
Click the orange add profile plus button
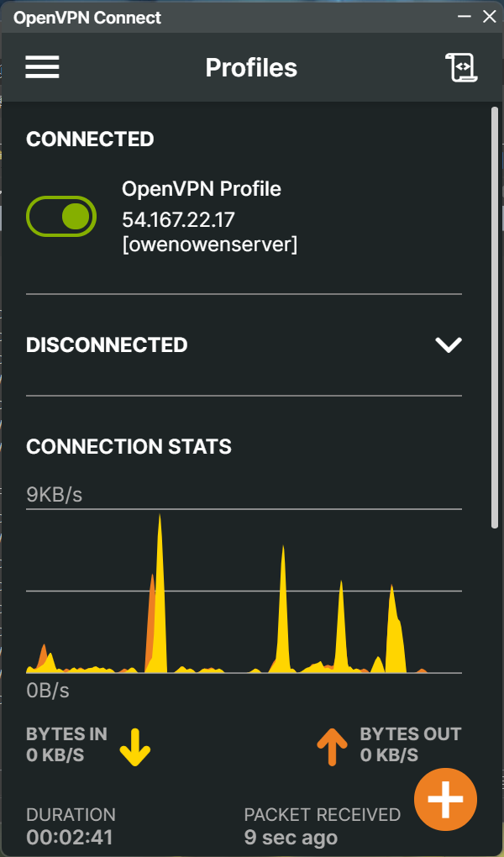click(445, 799)
